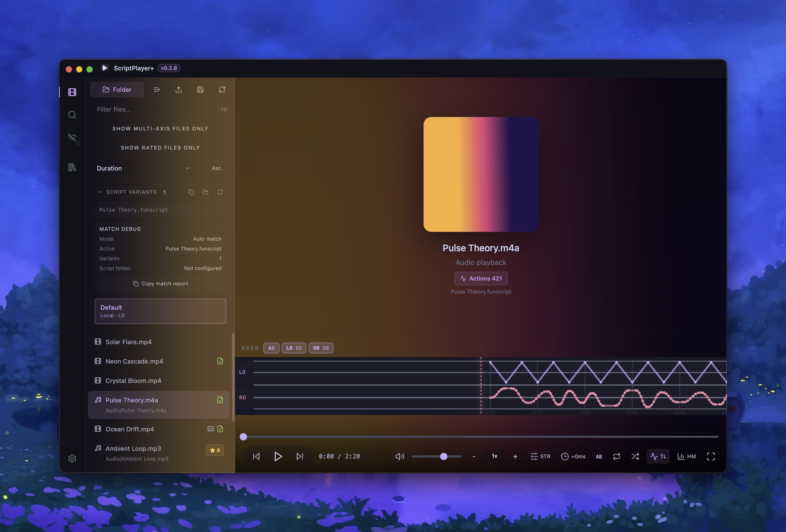This screenshot has width=786, height=532.
Task: Switch sort order with Asc button
Action: [216, 168]
